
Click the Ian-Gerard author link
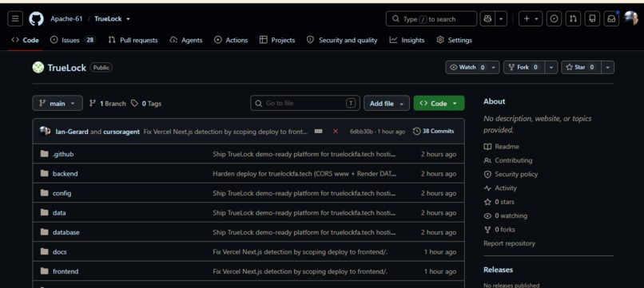click(x=72, y=132)
